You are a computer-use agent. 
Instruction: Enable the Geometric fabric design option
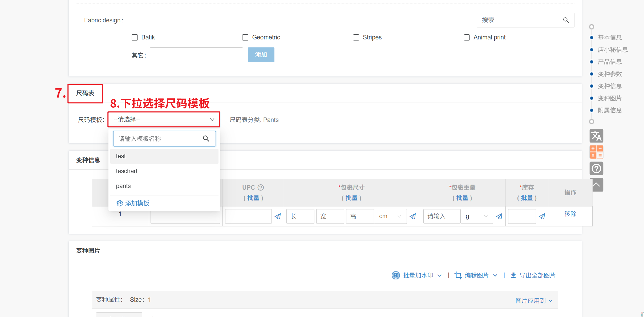click(x=245, y=37)
